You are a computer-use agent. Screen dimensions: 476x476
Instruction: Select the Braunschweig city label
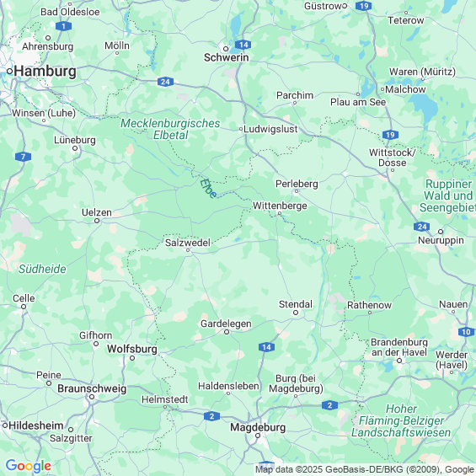click(x=92, y=388)
